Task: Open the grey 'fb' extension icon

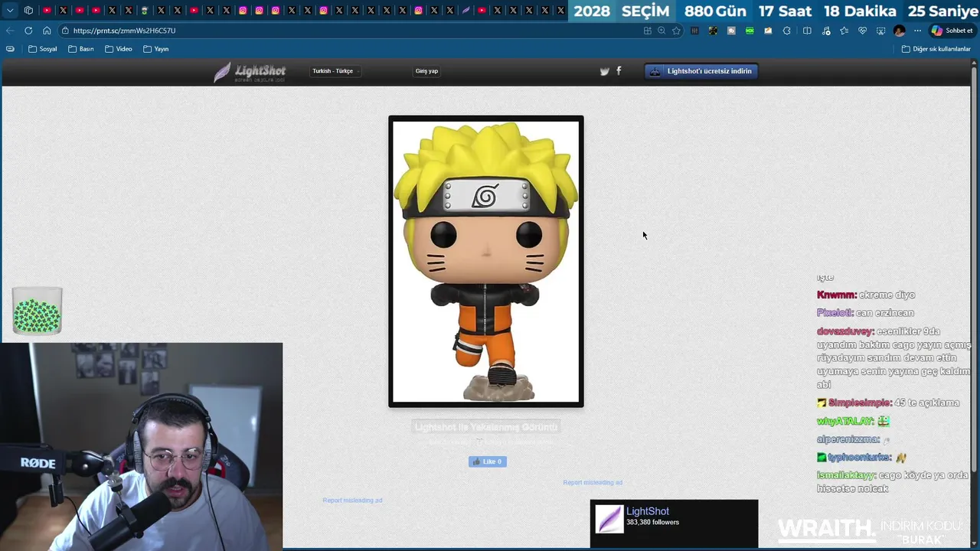Action: [731, 31]
